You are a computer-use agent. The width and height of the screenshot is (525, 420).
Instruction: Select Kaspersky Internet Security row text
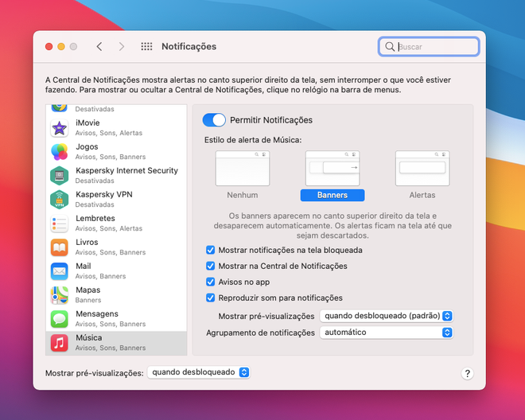coord(126,175)
